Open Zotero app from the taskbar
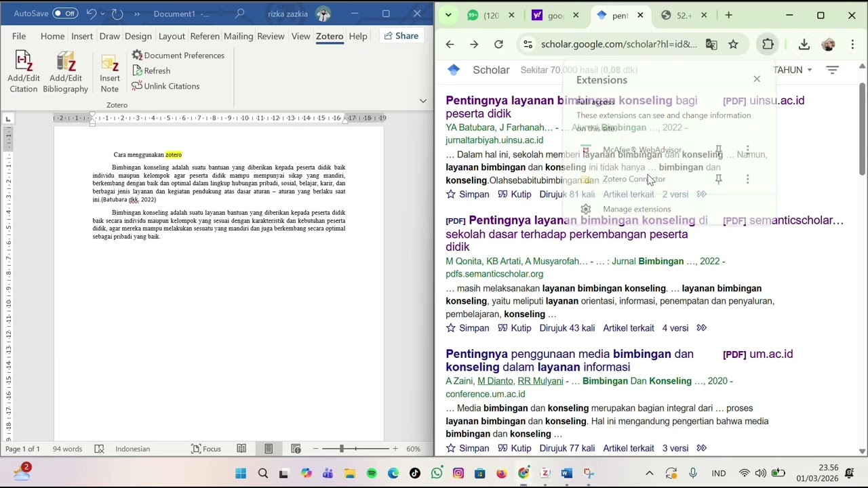The height and width of the screenshot is (488, 868). 545,473
